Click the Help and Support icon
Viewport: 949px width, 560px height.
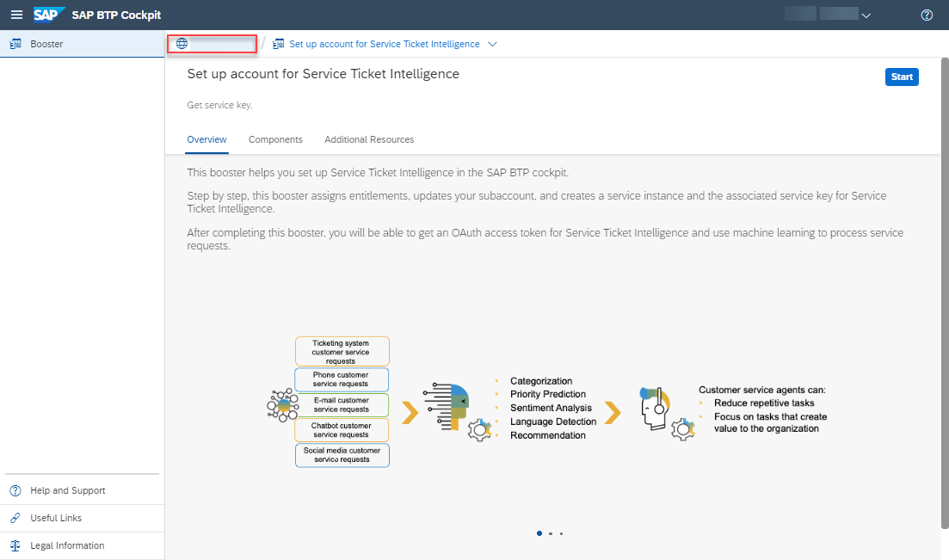tap(15, 490)
